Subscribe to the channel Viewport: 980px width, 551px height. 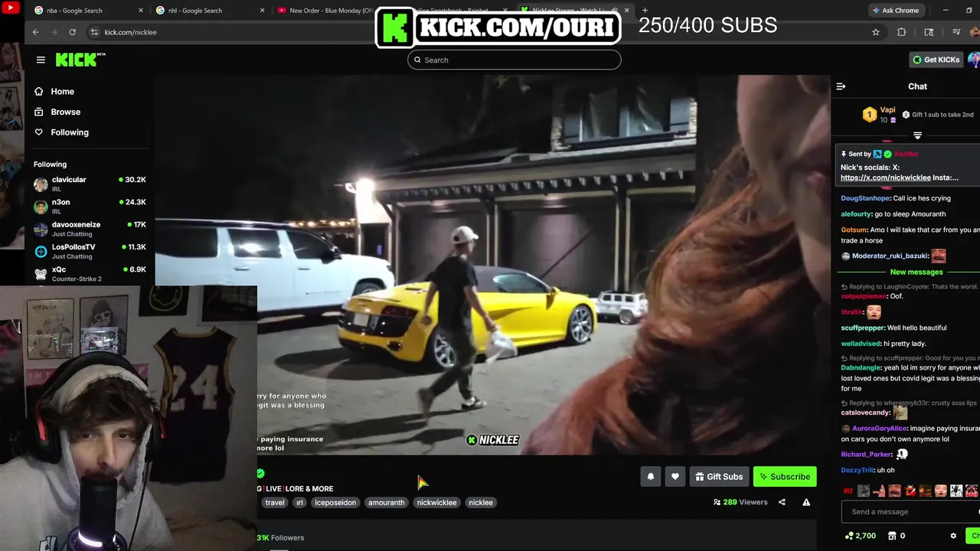pos(785,477)
